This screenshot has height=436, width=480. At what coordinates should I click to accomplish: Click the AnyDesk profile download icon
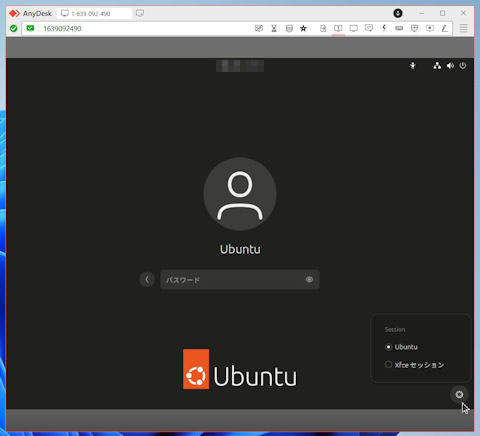pos(398,13)
